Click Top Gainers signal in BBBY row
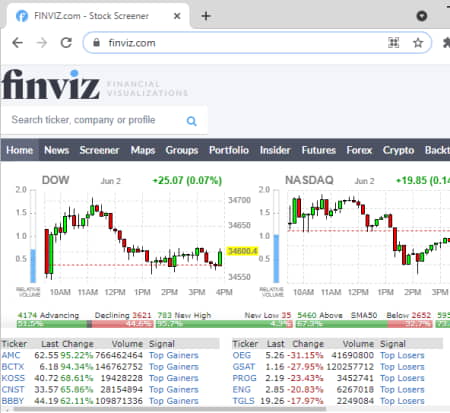Viewport: 450px width, 413px height. 174,401
